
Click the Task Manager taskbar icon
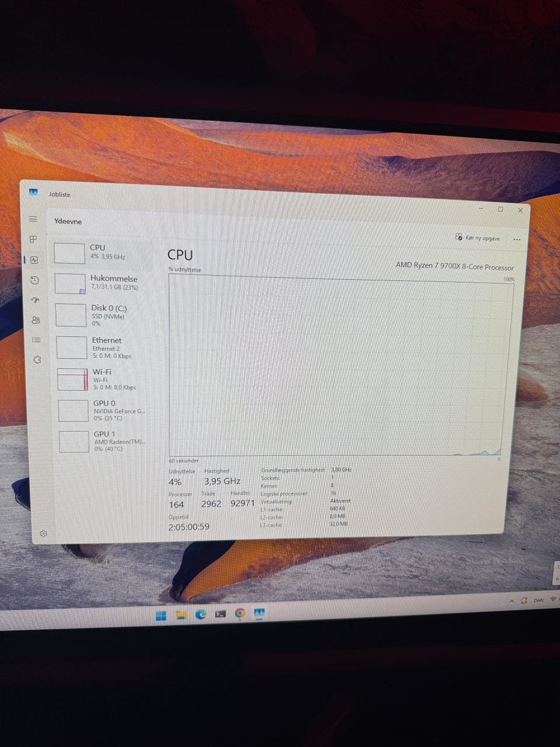259,613
